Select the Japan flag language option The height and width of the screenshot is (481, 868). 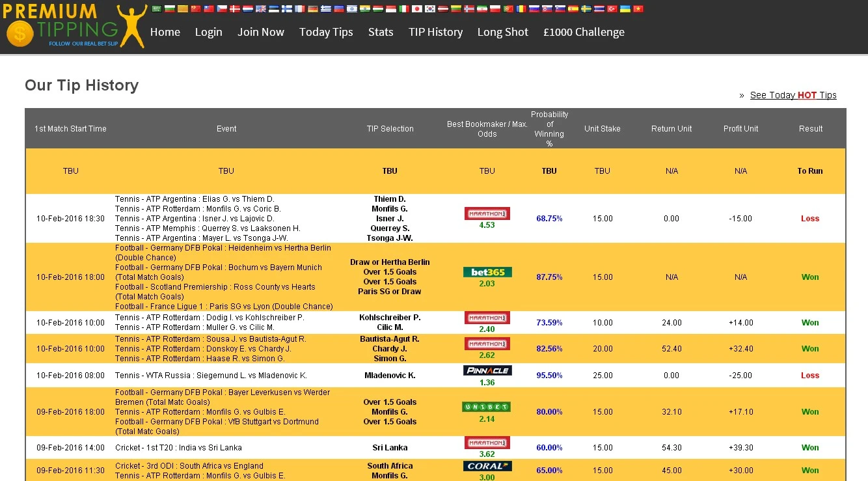click(x=417, y=9)
